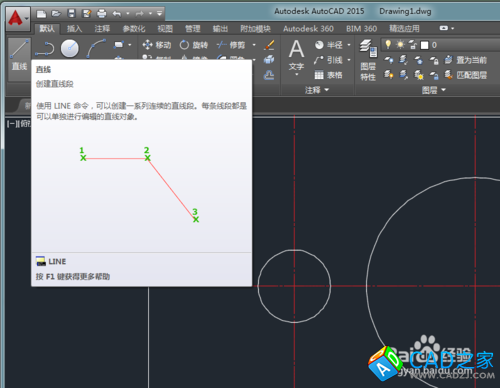Toggle layer lock icon in layer dropdown
Screen dimensions: 500x388
(413, 45)
